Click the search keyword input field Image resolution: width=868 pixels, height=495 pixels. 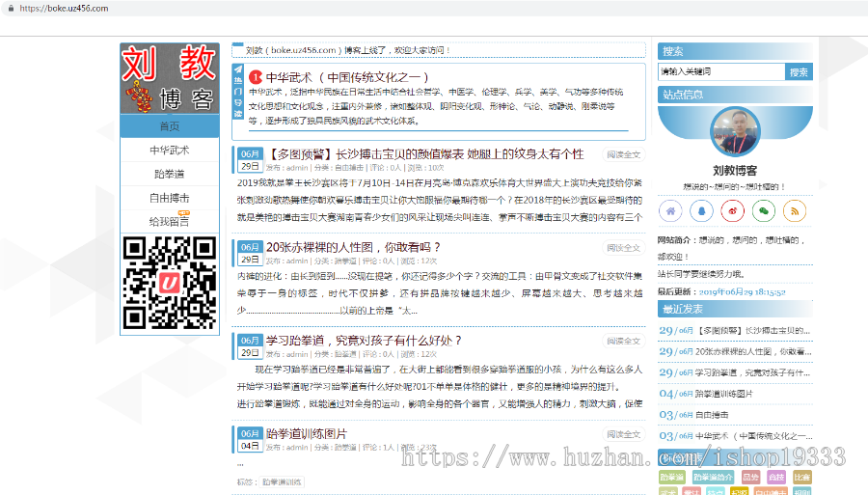(721, 71)
